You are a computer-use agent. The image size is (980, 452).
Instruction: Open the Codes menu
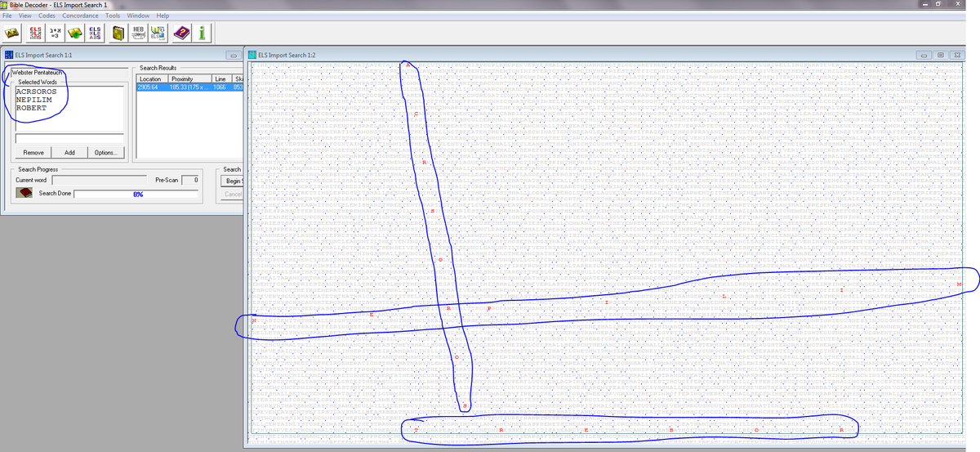point(47,16)
